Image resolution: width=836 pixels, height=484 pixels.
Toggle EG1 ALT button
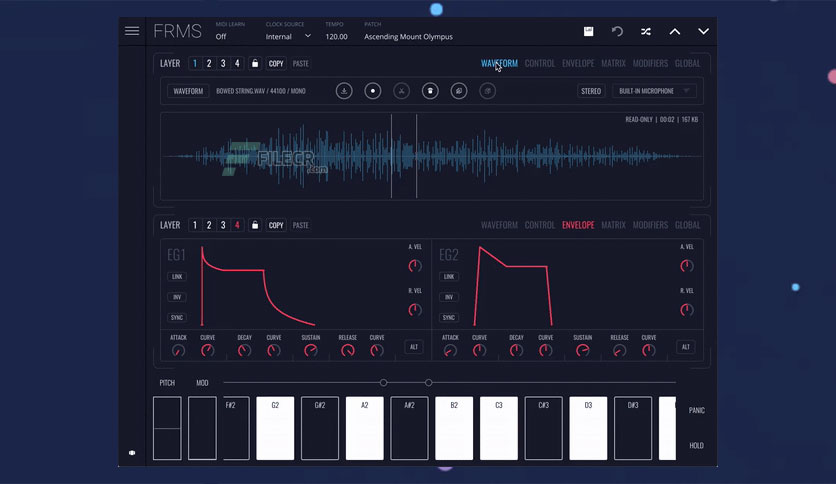414,347
